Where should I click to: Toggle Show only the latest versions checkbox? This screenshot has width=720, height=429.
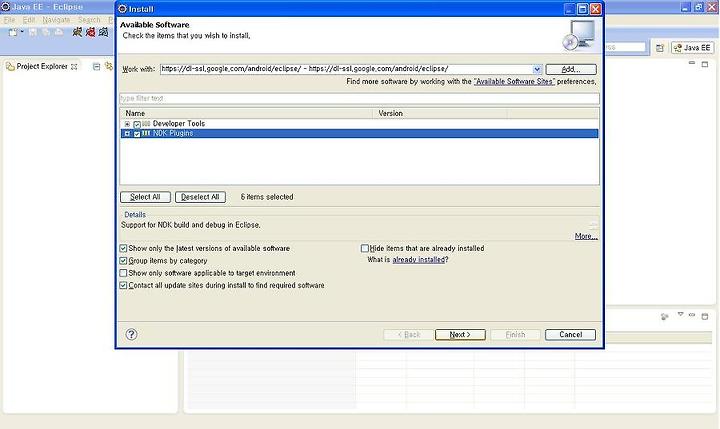click(x=123, y=248)
